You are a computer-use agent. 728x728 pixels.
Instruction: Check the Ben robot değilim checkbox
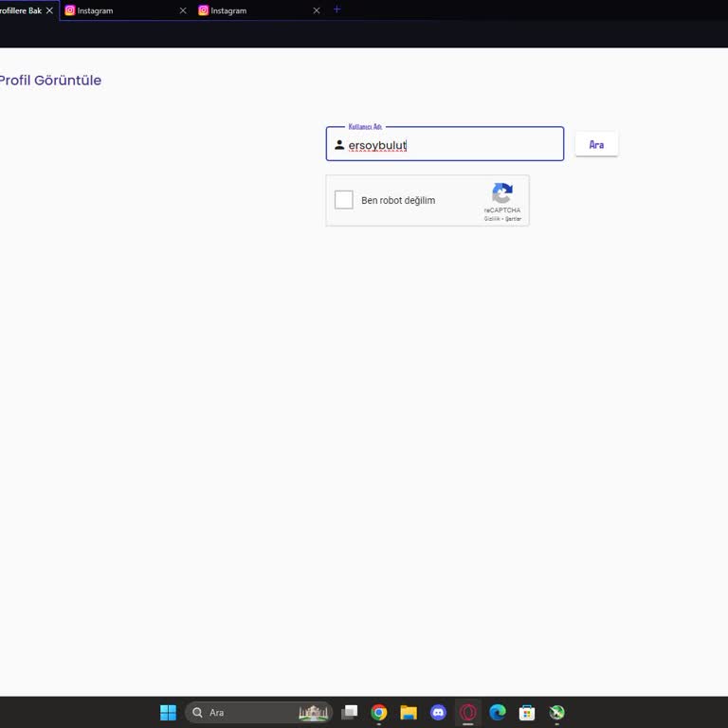(343, 200)
